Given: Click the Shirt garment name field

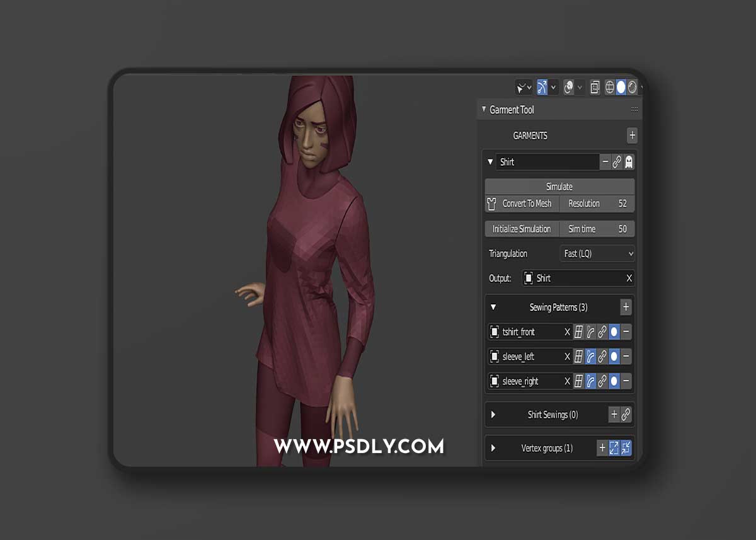Looking at the screenshot, I should click(547, 162).
